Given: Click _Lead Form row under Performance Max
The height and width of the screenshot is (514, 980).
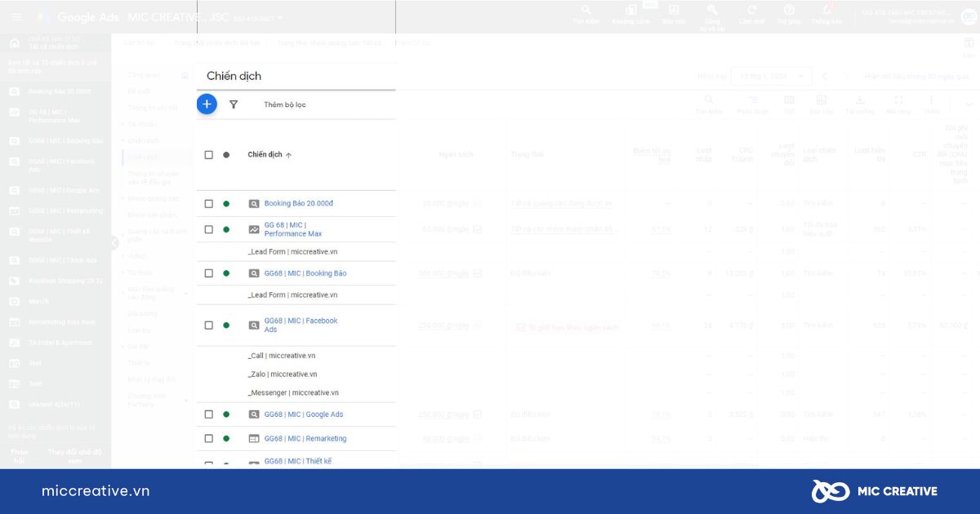Looking at the screenshot, I should [292, 251].
